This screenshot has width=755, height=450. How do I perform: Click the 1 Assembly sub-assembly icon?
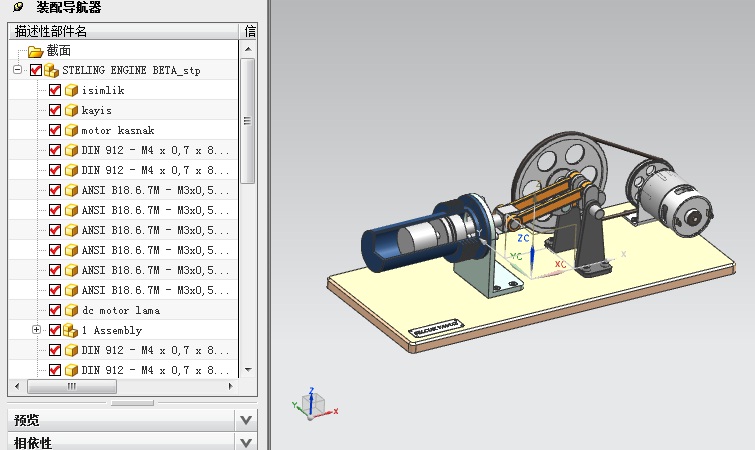click(x=70, y=330)
